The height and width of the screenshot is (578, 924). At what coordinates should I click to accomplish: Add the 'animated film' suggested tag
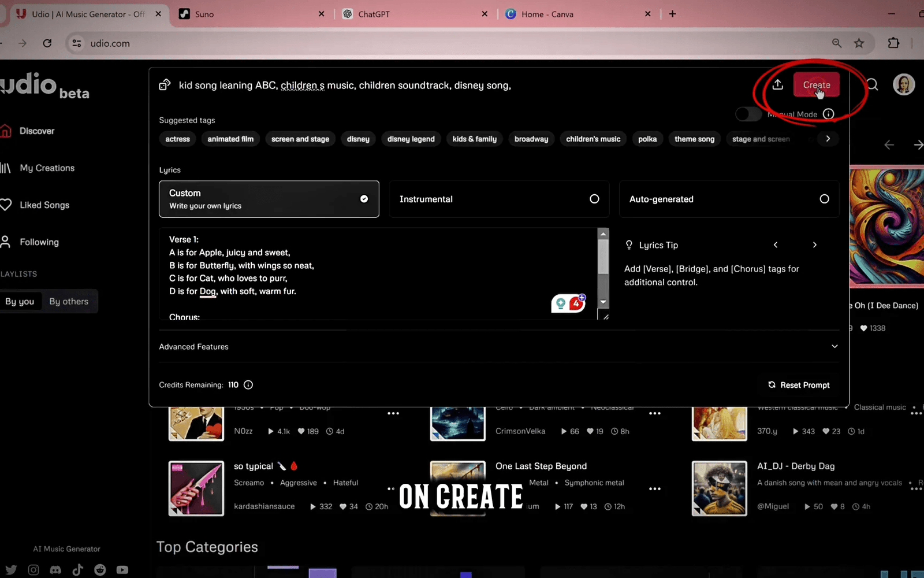(230, 139)
